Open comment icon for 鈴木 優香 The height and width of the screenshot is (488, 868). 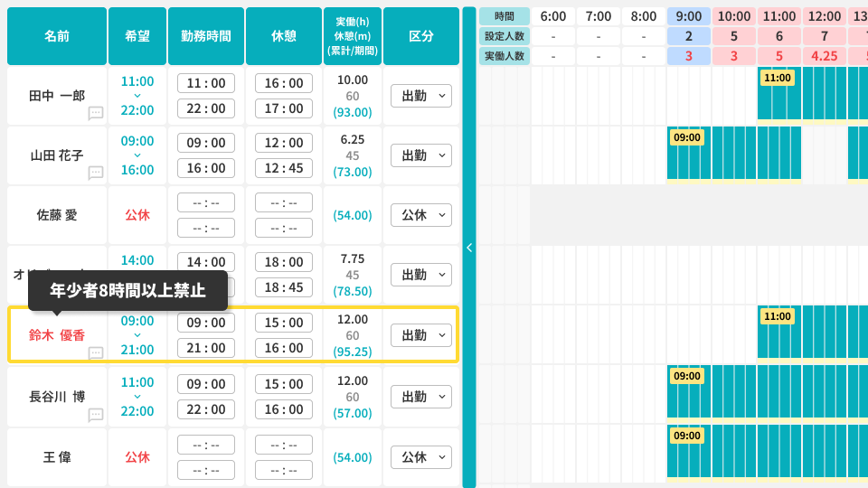[x=96, y=353]
